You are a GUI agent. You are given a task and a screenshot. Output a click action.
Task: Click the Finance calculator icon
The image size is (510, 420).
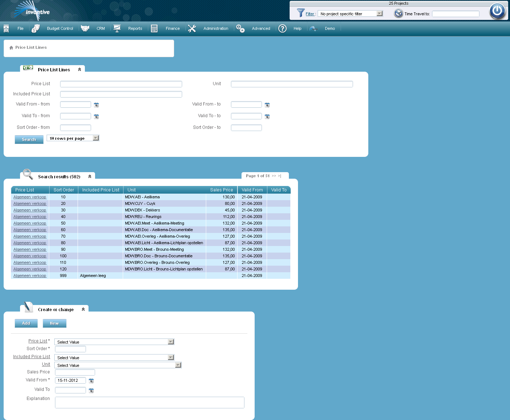coord(154,28)
